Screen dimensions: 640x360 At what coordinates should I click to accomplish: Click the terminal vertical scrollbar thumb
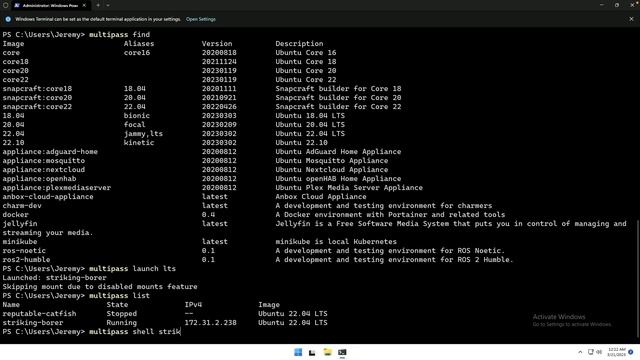click(x=638, y=279)
